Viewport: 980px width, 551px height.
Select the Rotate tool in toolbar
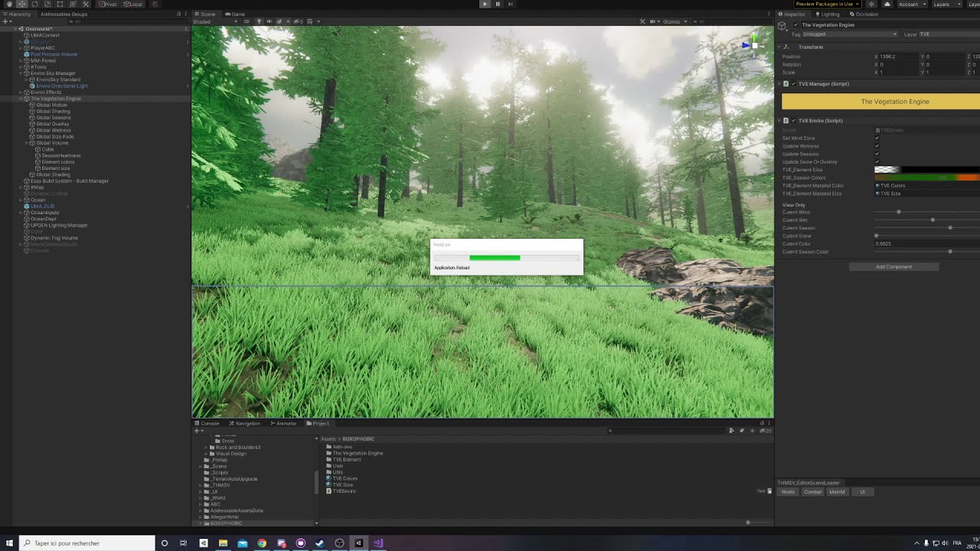34,4
